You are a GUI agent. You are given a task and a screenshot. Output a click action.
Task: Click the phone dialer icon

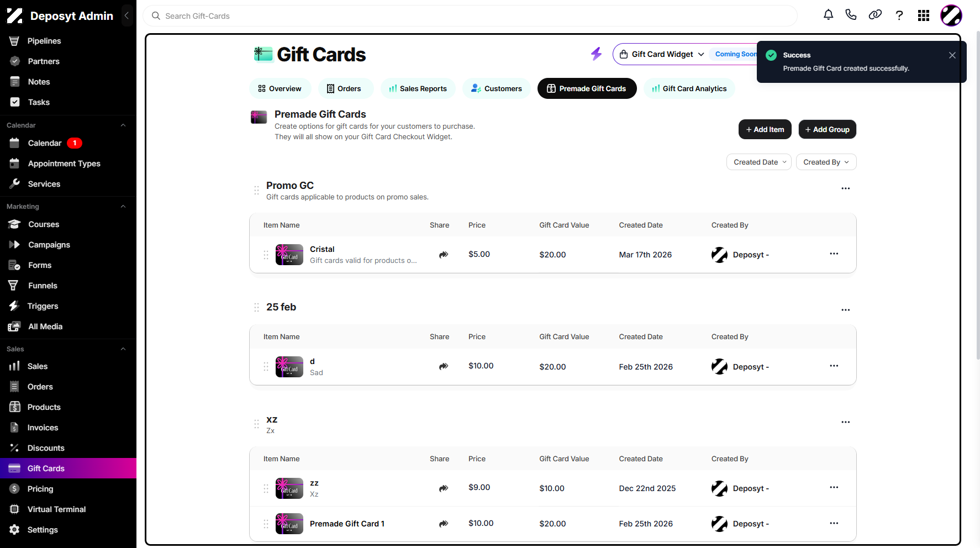tap(851, 15)
